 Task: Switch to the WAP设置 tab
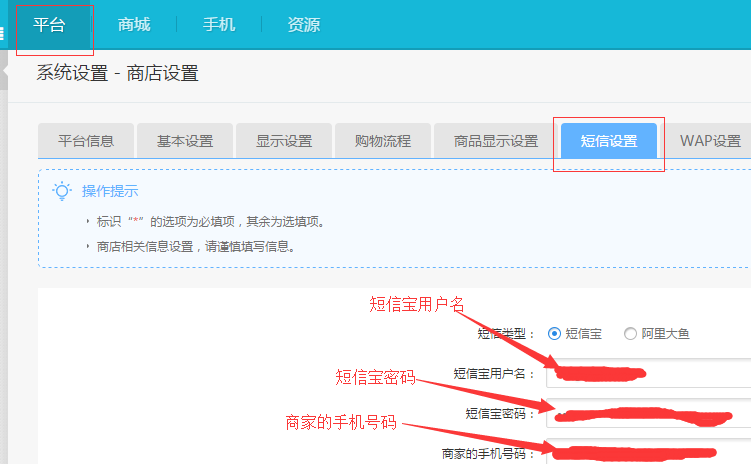click(x=710, y=141)
